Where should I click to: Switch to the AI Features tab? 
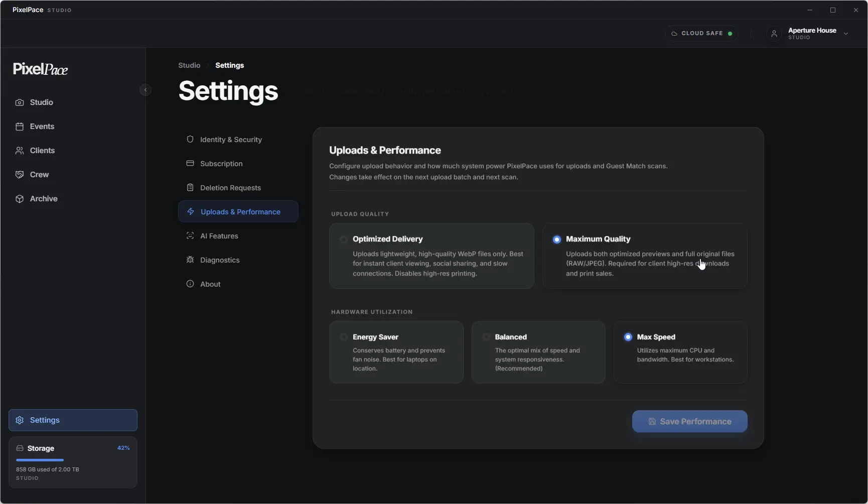pyautogui.click(x=238, y=236)
